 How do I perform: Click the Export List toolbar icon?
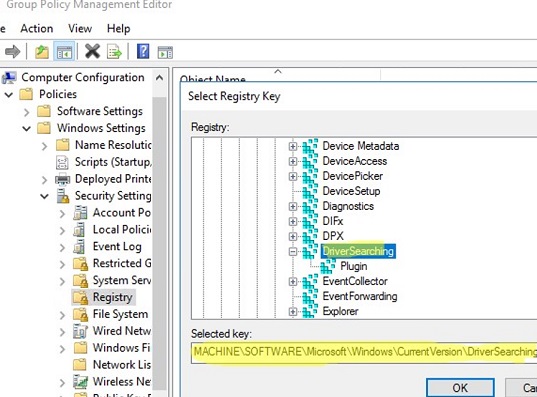114,52
